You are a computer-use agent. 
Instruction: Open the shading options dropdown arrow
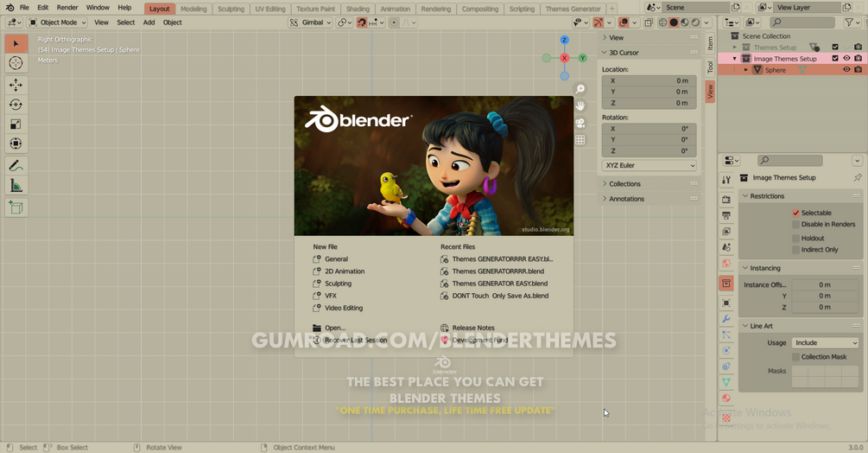(706, 22)
